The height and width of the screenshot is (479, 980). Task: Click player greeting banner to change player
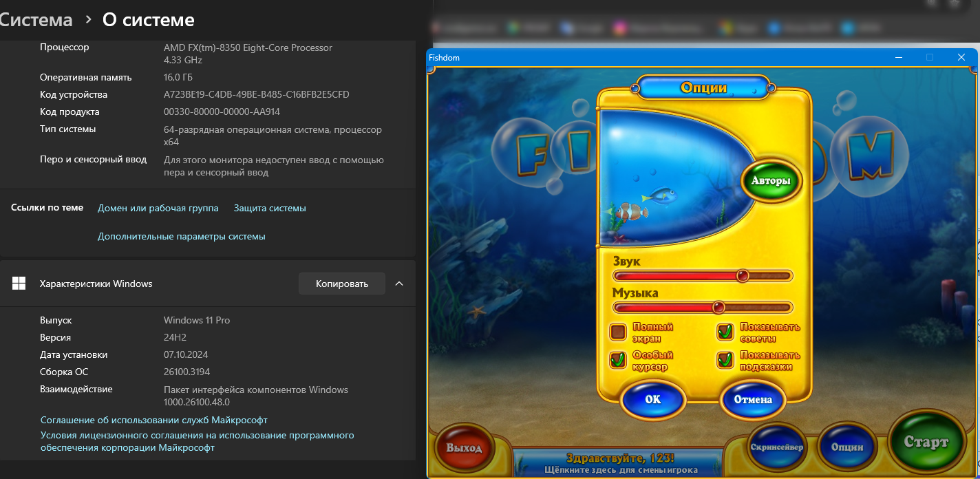click(x=619, y=463)
